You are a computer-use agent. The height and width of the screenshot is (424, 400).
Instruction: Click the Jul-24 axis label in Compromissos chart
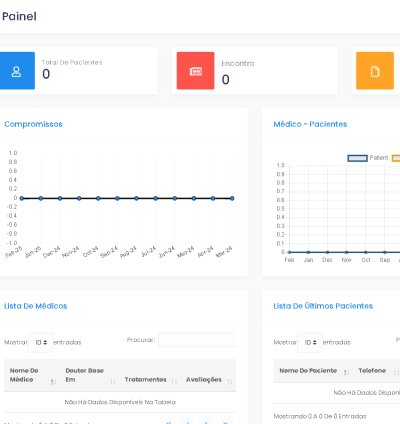tap(149, 252)
